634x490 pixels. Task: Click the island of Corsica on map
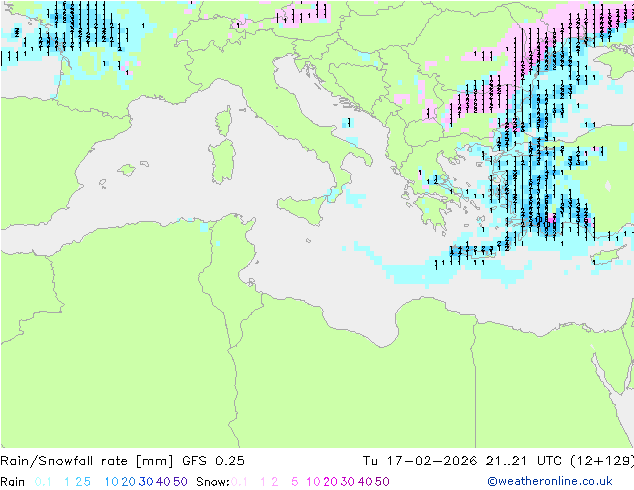[224, 121]
